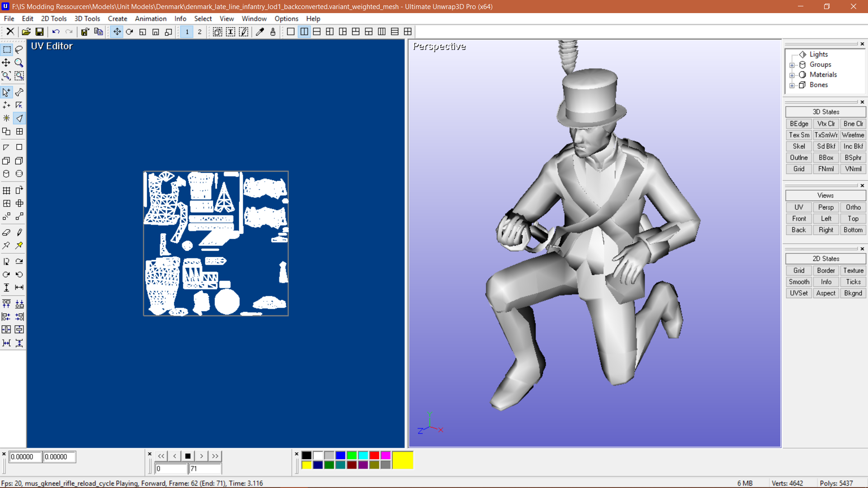Close the Views panel
Viewport: 868px width, 488px height.
tap(862, 186)
